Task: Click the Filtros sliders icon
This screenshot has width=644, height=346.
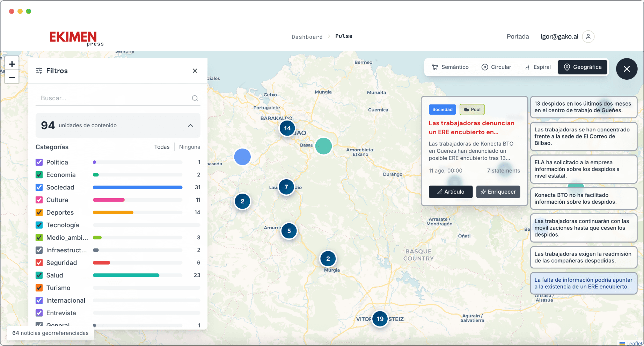Action: point(39,71)
